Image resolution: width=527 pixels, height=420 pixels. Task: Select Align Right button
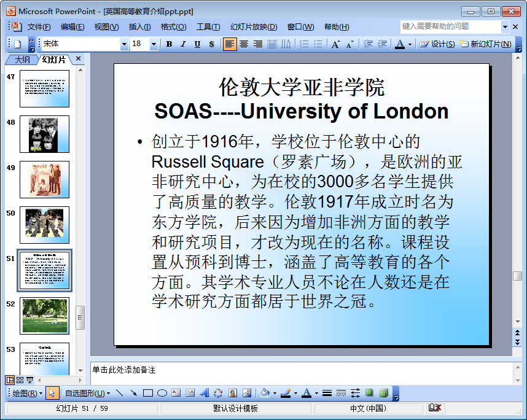[x=258, y=44]
